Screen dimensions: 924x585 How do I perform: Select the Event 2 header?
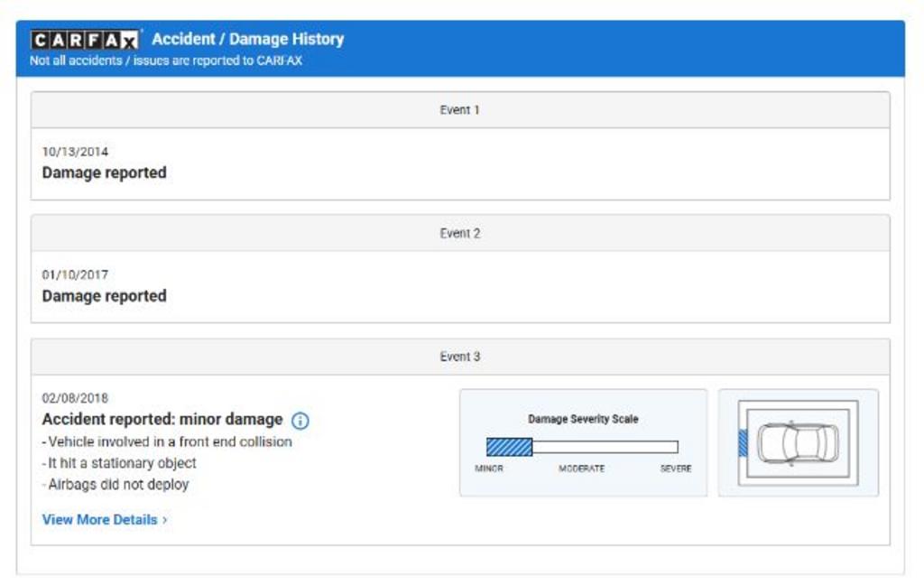pyautogui.click(x=460, y=233)
